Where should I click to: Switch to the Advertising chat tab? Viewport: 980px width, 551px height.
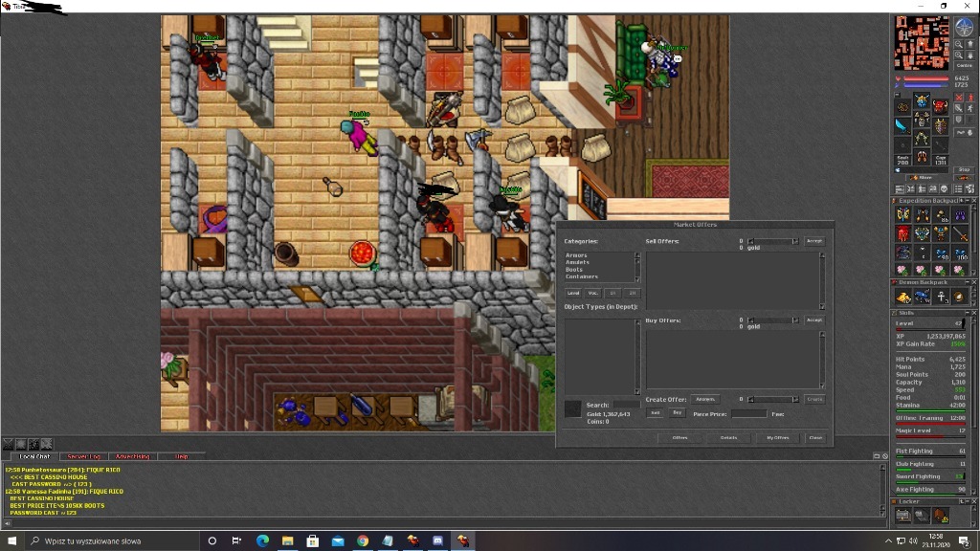pos(132,456)
